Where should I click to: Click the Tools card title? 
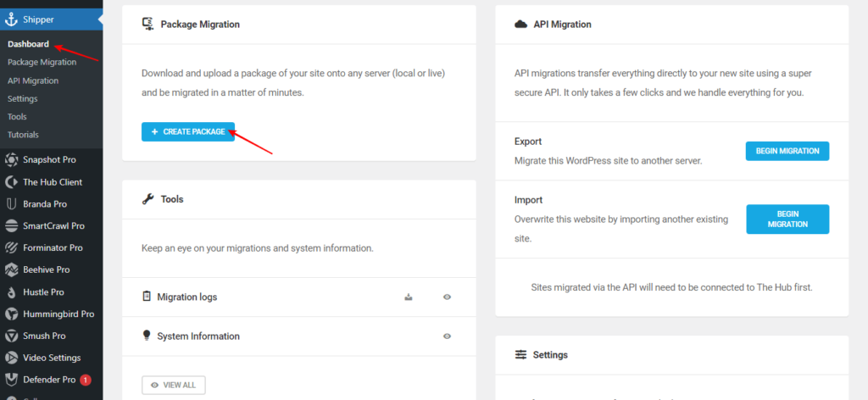172,199
